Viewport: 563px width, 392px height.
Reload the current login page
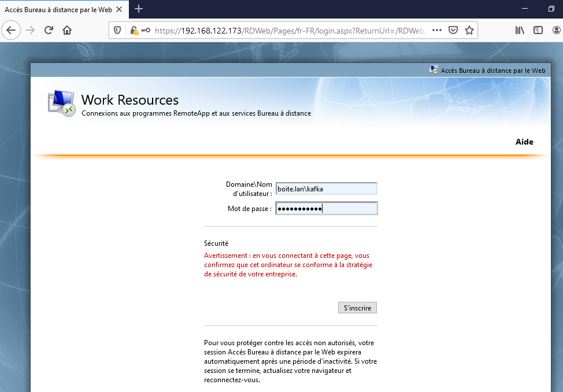[49, 30]
